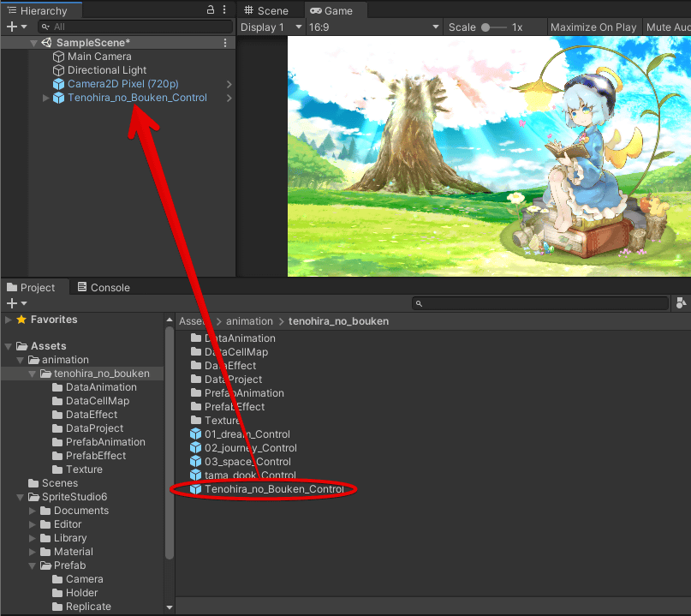This screenshot has width=691, height=616.
Task: Click the Tenohira_no_Bouken_Control cube icon in Hierarchy
Action: [58, 98]
